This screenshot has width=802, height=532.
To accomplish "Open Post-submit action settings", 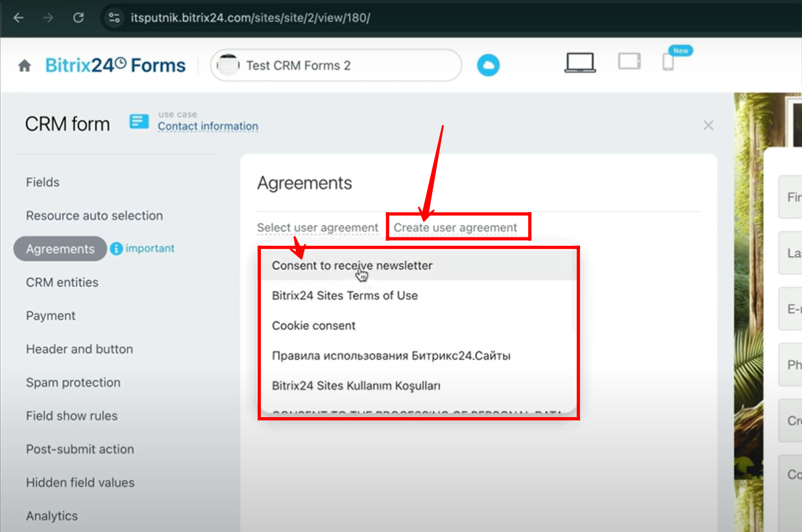I will pos(80,449).
